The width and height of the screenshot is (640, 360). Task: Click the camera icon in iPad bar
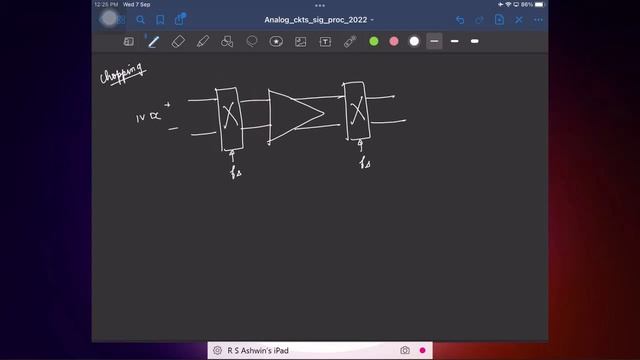point(405,350)
